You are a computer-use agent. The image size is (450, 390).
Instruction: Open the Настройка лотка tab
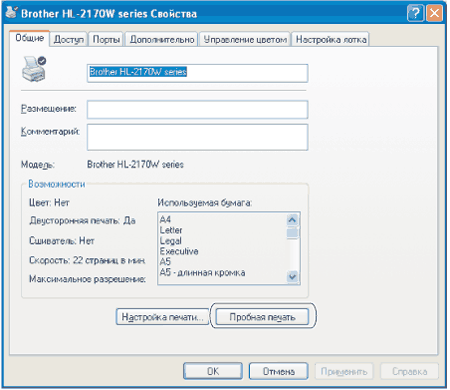(331, 40)
